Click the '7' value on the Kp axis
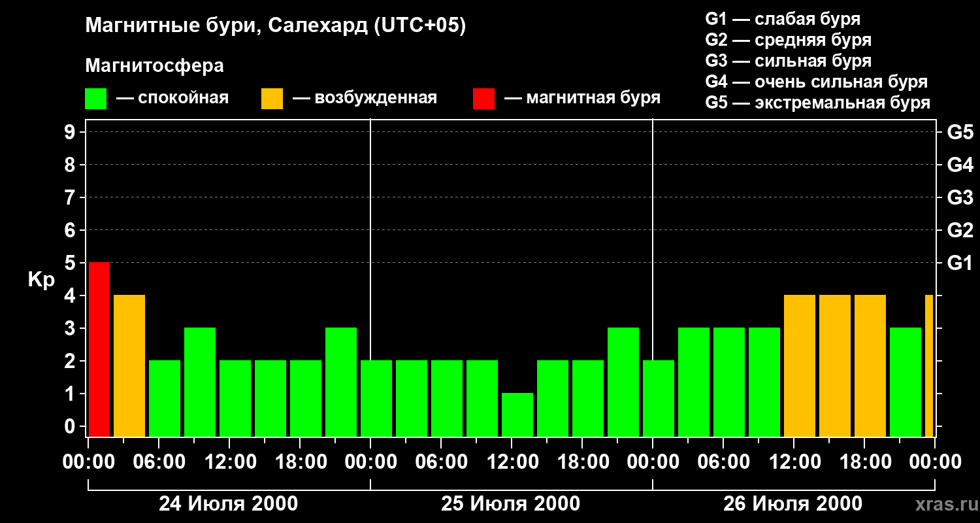Image resolution: width=980 pixels, height=523 pixels. click(71, 197)
